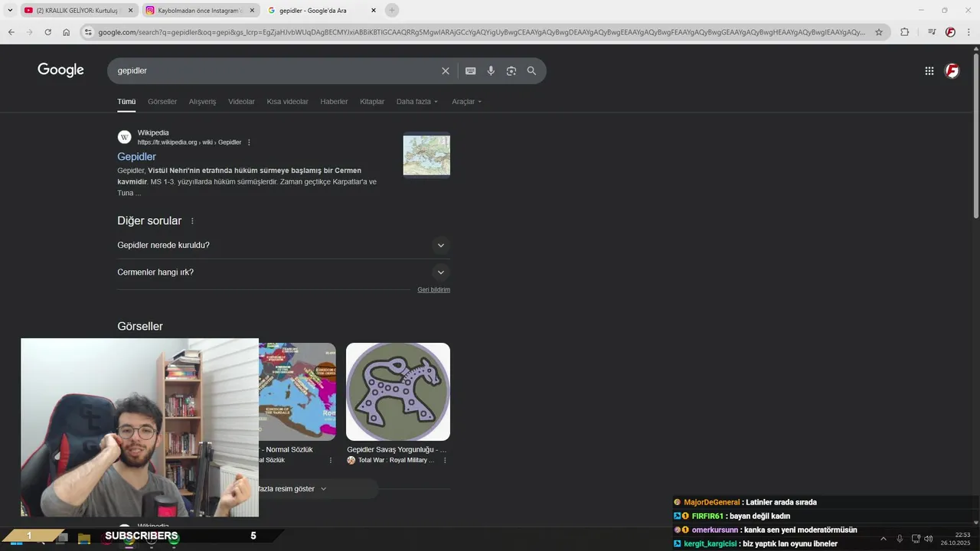
Task: Open the Wikipedia map thumbnail image
Action: (x=426, y=155)
